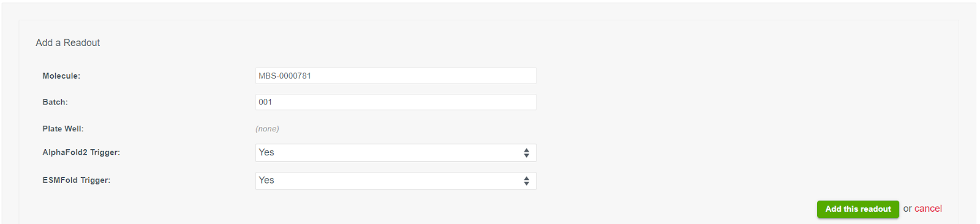Viewport: 980px width, 224px height.
Task: Click the ESMFold Trigger up-down arrow icon
Action: [526, 181]
